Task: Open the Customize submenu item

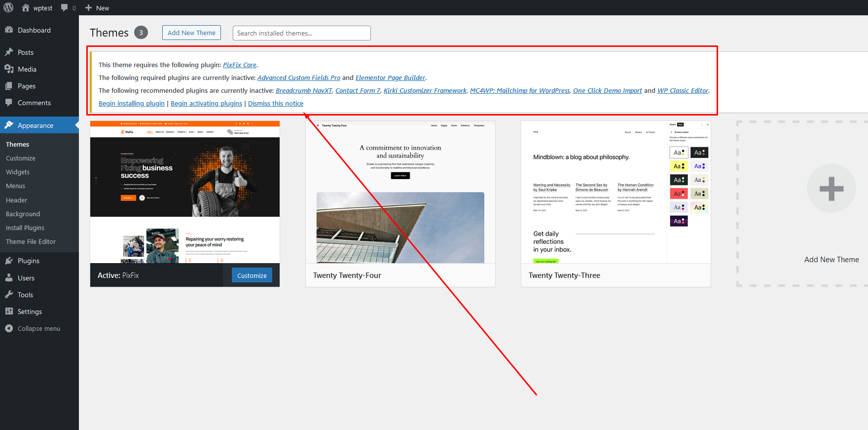Action: pos(21,158)
